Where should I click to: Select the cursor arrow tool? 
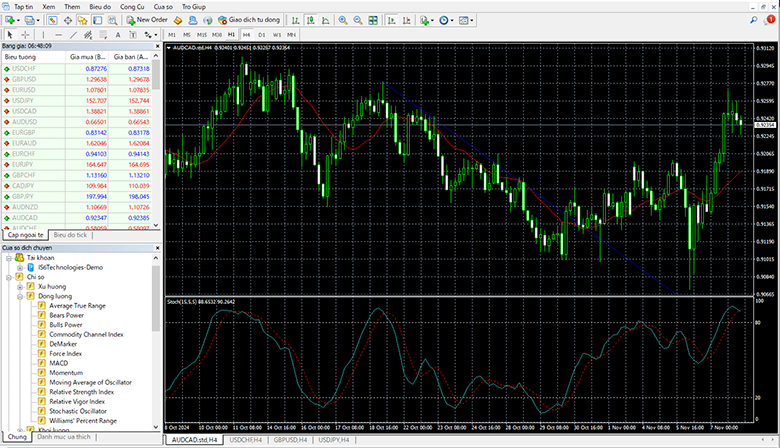(x=10, y=35)
